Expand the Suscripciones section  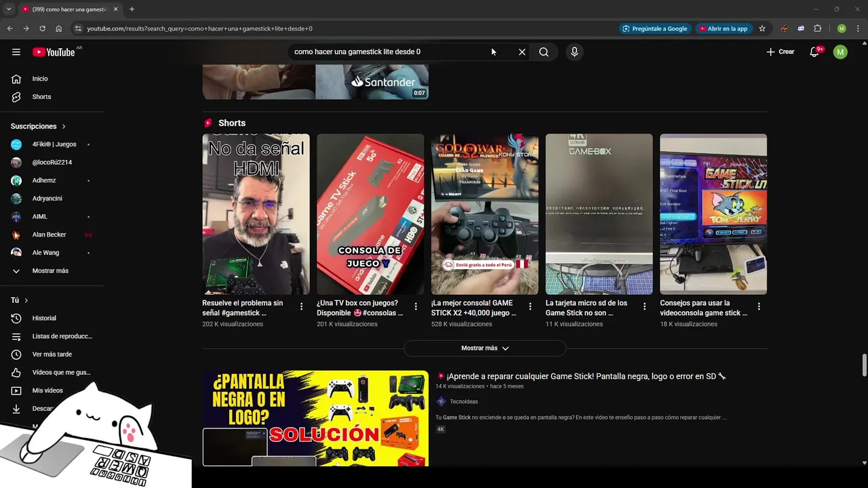click(39, 127)
